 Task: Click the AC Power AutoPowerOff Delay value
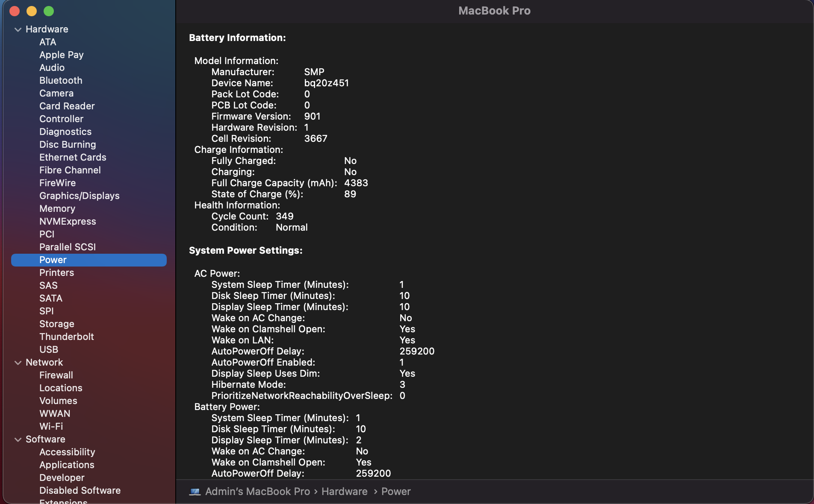pos(417,351)
